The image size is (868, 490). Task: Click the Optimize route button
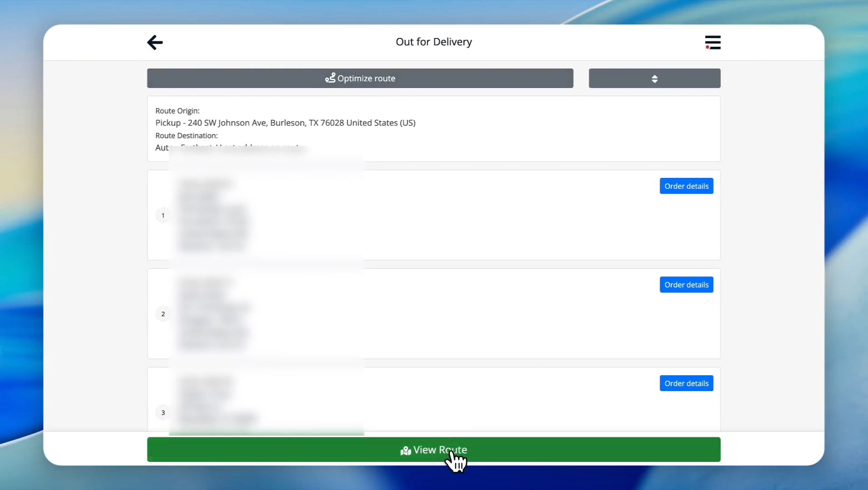[x=360, y=78]
